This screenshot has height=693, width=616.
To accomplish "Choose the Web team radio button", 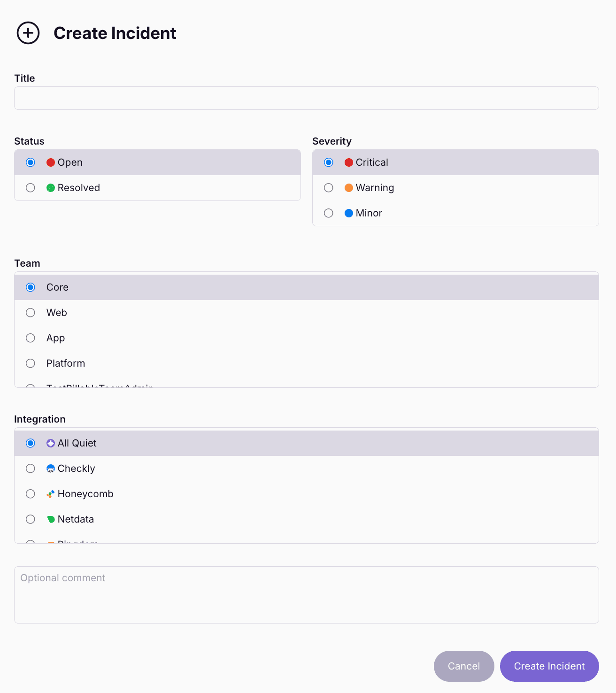I will click(31, 313).
